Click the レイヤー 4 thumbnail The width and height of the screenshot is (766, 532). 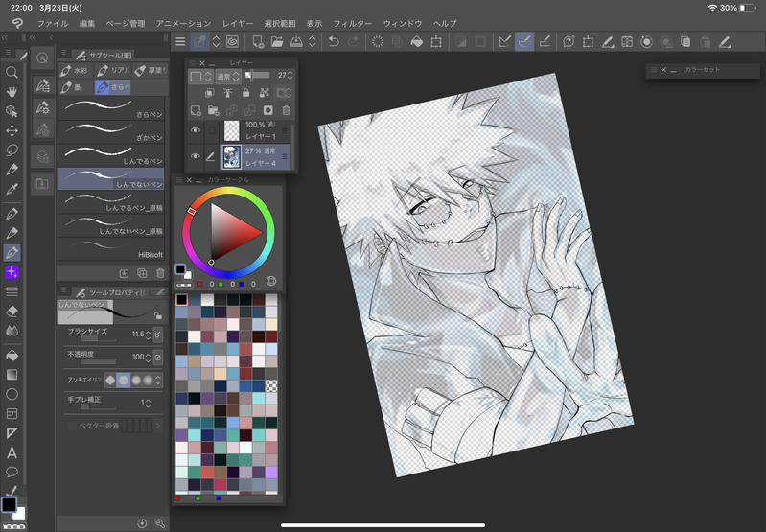(231, 156)
